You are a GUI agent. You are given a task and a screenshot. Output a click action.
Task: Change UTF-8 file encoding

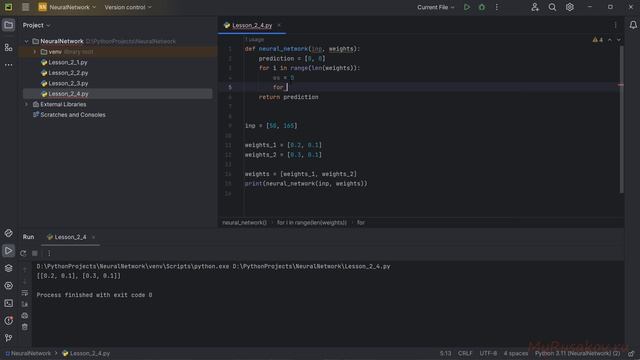tap(488, 353)
